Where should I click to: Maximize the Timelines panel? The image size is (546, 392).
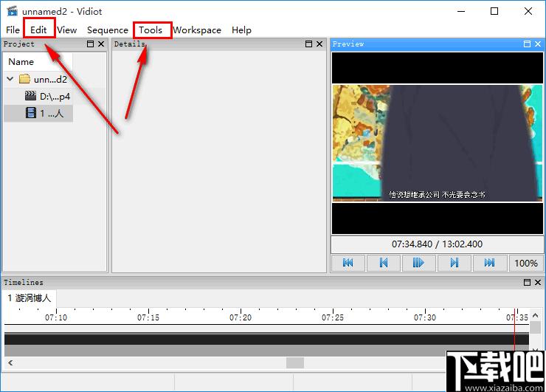point(527,282)
